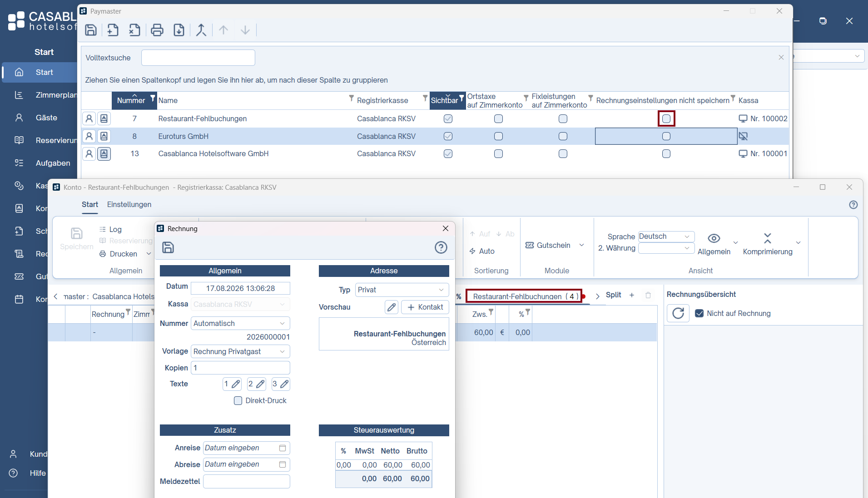Click the save icon in Paymaster toolbar
Viewport: 868px width, 498px height.
91,30
